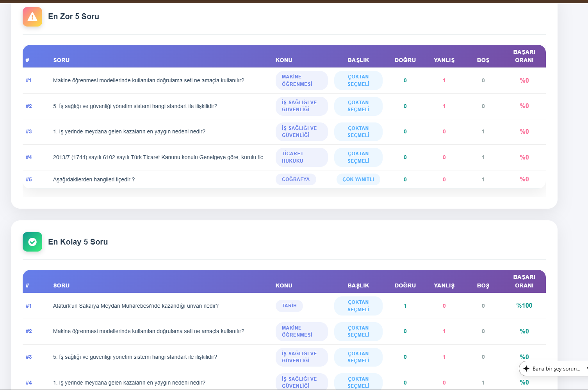Image resolution: width=588 pixels, height=390 pixels.
Task: Select the TİCARET HUKUKU topic badge
Action: click(301, 157)
